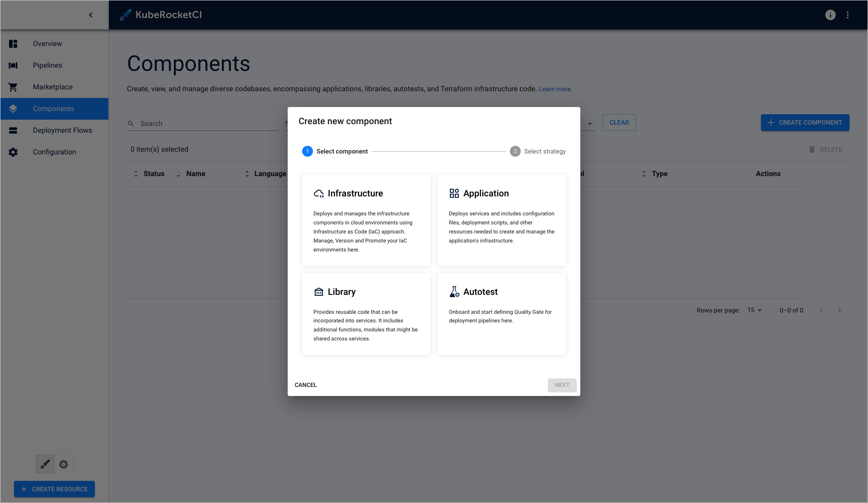Click the Application grid icon

point(454,194)
